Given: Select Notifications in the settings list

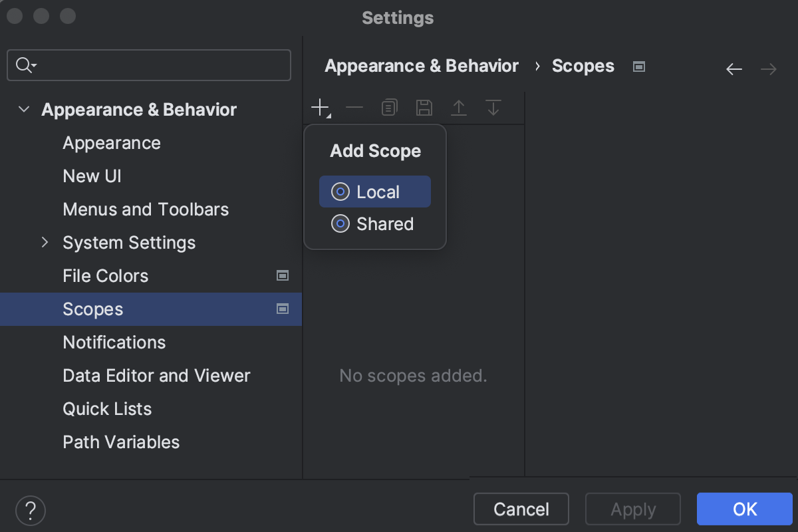Looking at the screenshot, I should [x=114, y=342].
